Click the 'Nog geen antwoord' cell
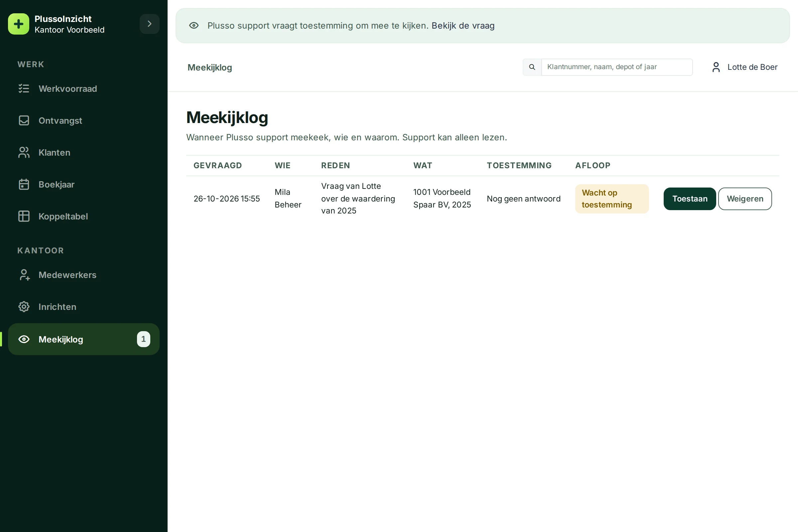 523,199
